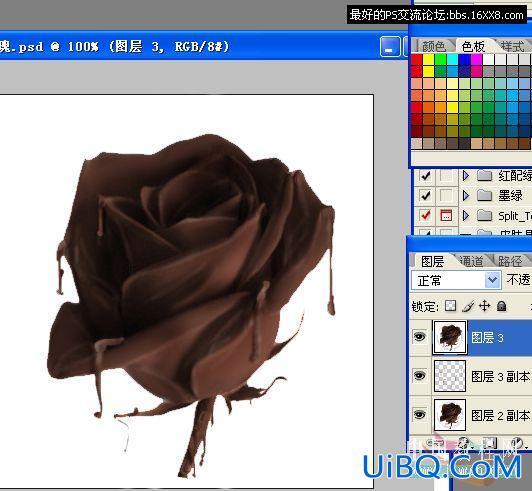Image resolution: width=532 pixels, height=491 pixels.
Task: Open the 样式 styles tab
Action: click(513, 46)
